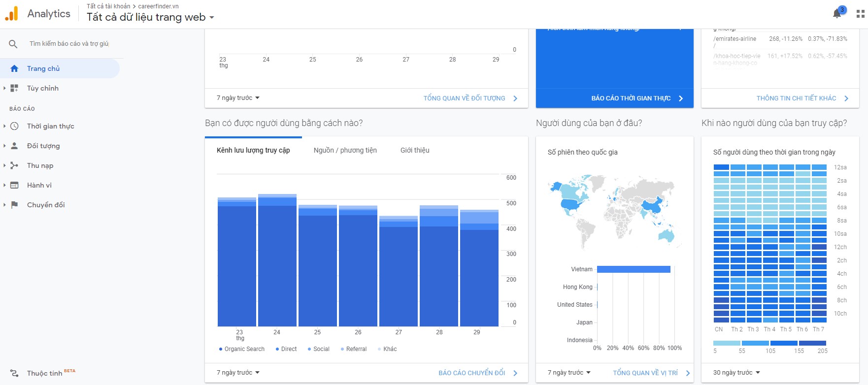Toggle Social legend item
The height and width of the screenshot is (385, 868).
pos(319,349)
